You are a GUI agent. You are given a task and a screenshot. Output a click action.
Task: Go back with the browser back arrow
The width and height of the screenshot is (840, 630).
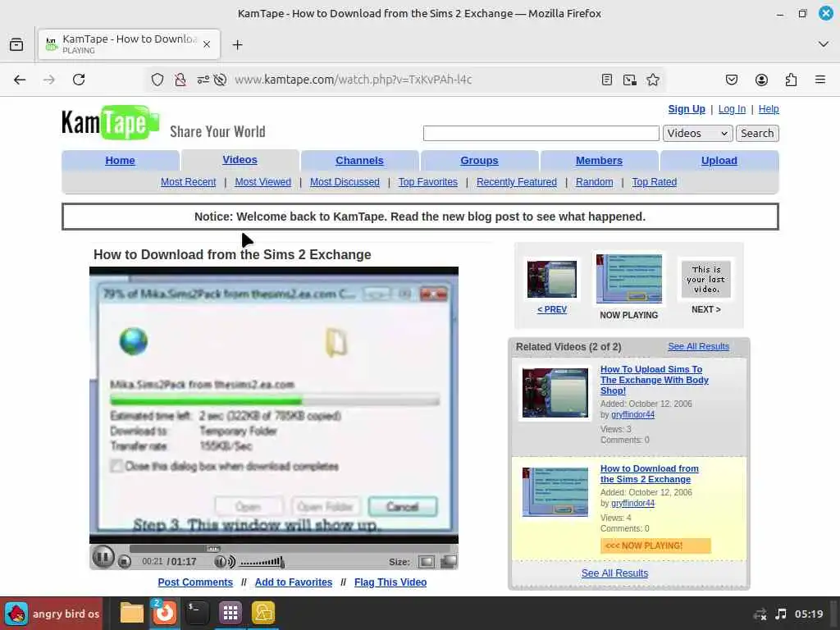coord(20,80)
